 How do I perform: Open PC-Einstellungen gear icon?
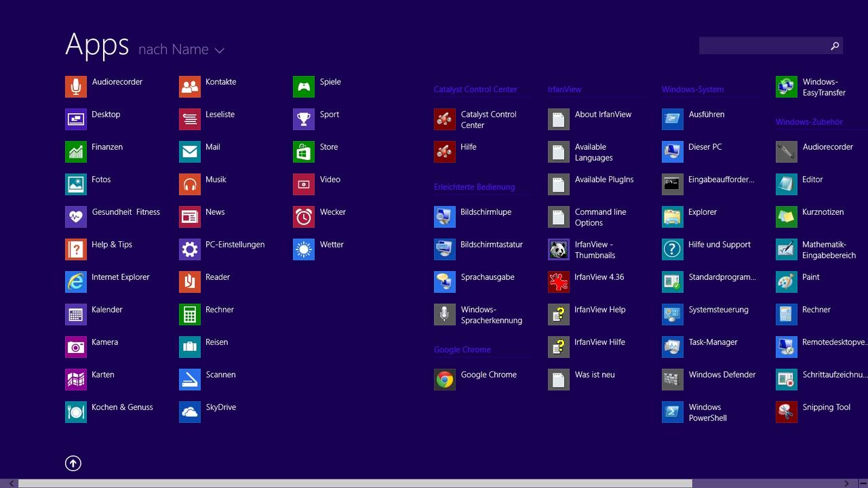coord(190,249)
